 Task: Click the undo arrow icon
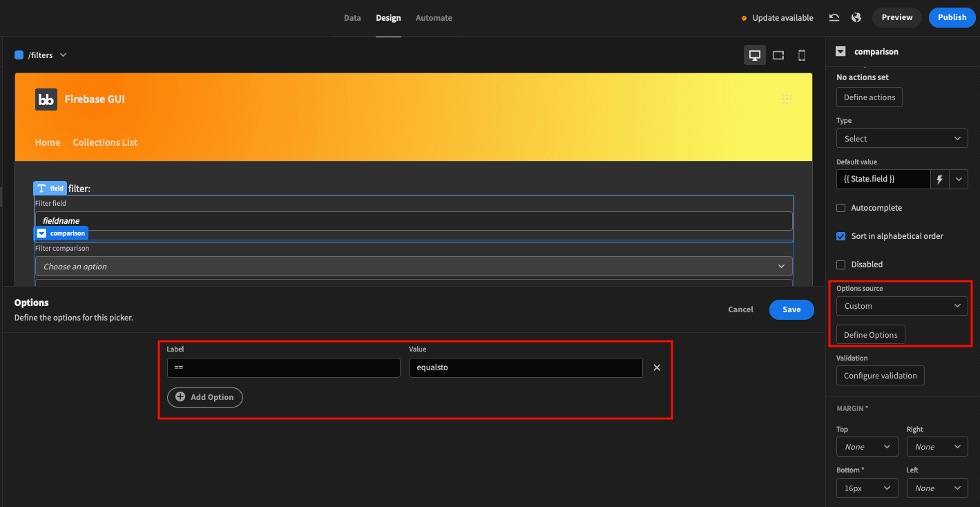tap(834, 18)
